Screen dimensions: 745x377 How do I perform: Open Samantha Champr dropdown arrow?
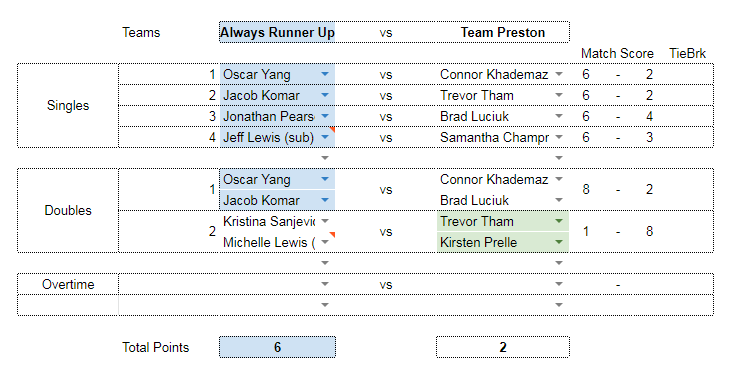(559, 137)
